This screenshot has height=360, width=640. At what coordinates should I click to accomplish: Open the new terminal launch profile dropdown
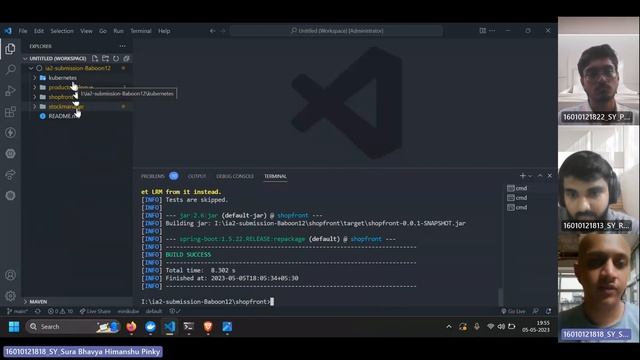(530, 176)
